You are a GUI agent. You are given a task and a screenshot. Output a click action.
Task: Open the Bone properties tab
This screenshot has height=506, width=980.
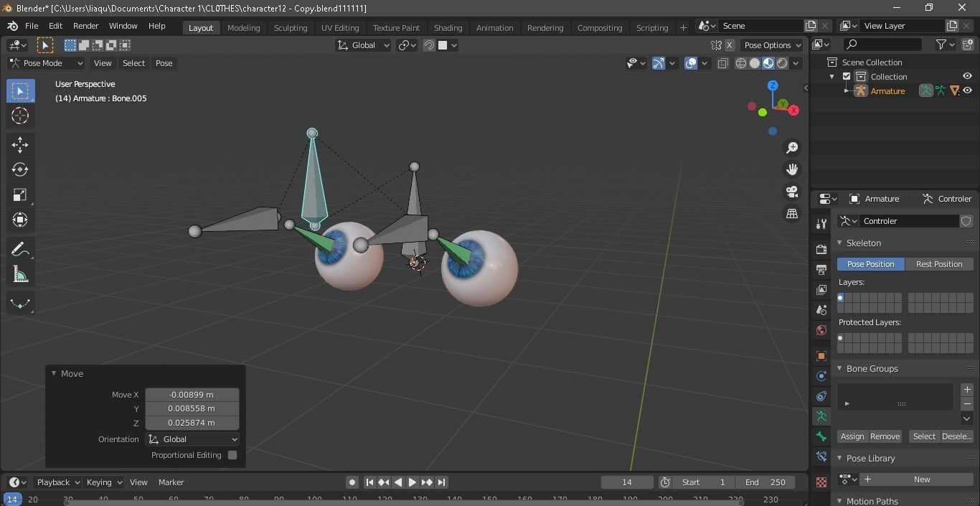(821, 436)
